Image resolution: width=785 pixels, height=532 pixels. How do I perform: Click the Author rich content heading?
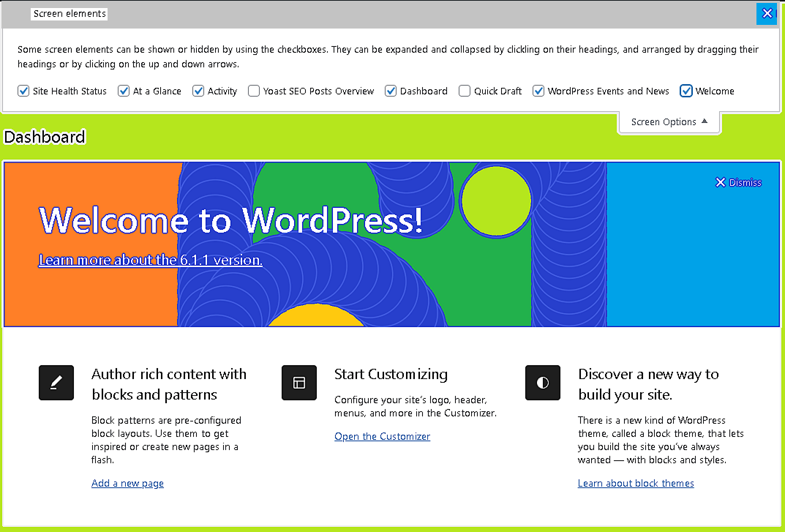[x=169, y=384]
